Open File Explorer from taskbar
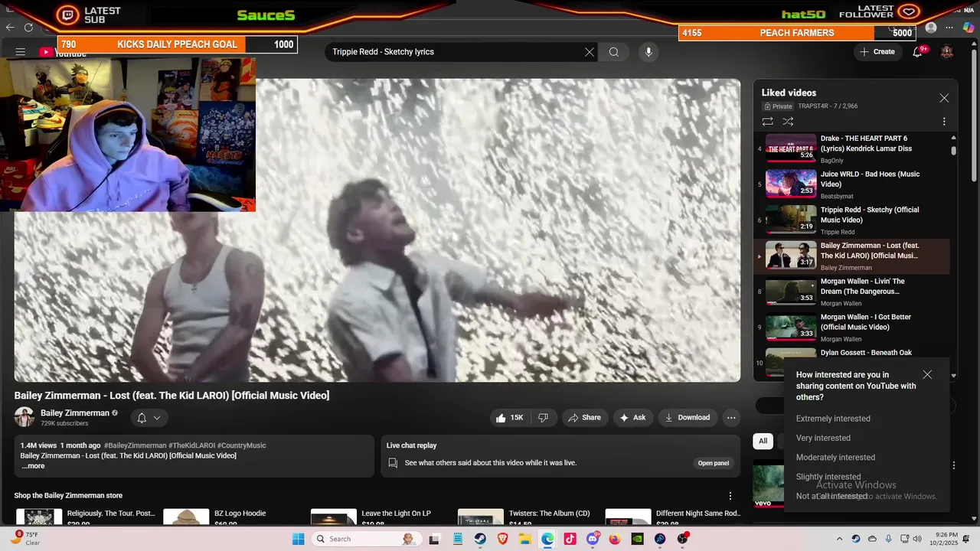980x551 pixels. 525,539
